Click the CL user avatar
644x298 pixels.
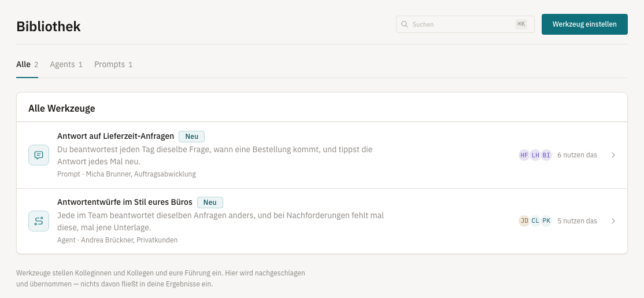pos(535,221)
